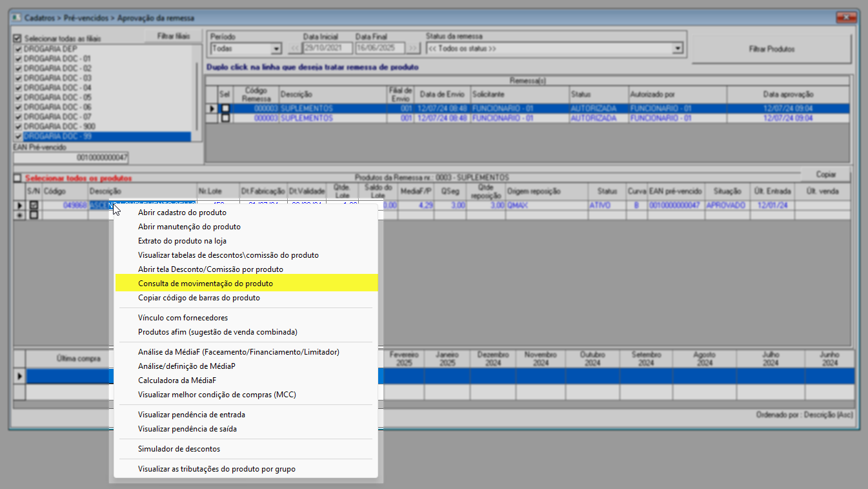Click 'Dt.Validade' column header
Screen dimensions: 868x489
pyautogui.click(x=307, y=191)
